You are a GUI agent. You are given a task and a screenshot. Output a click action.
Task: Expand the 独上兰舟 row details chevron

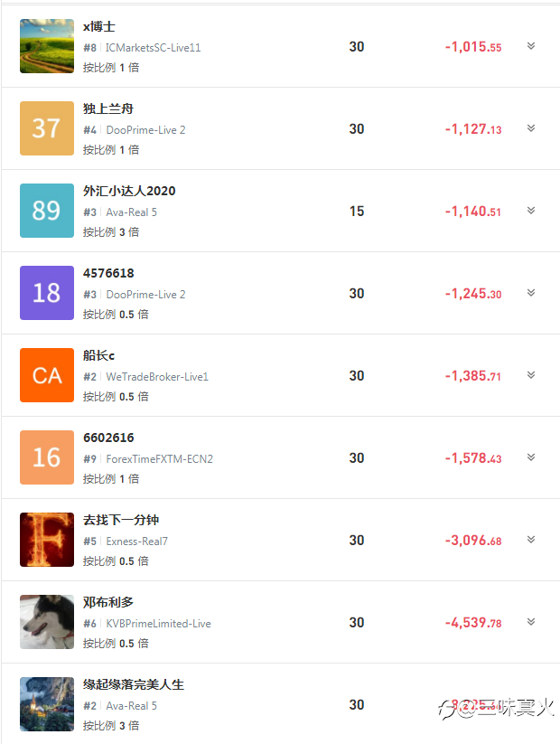(x=531, y=128)
